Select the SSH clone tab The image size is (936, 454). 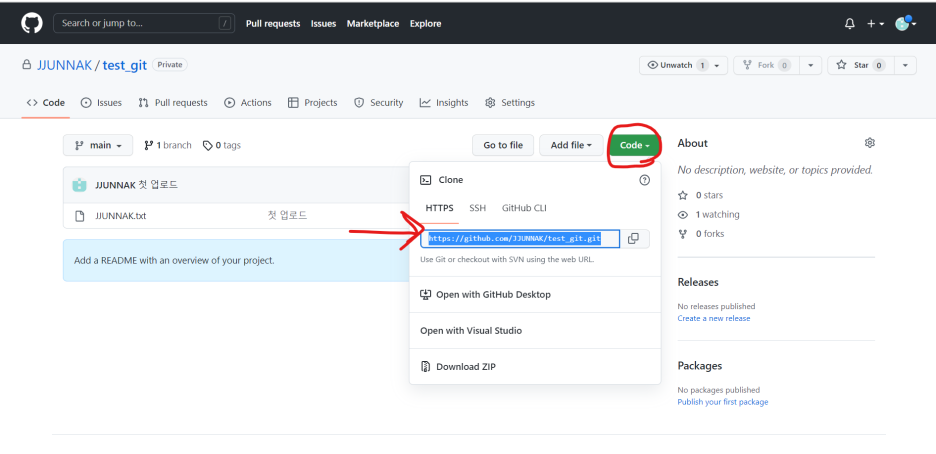point(478,208)
